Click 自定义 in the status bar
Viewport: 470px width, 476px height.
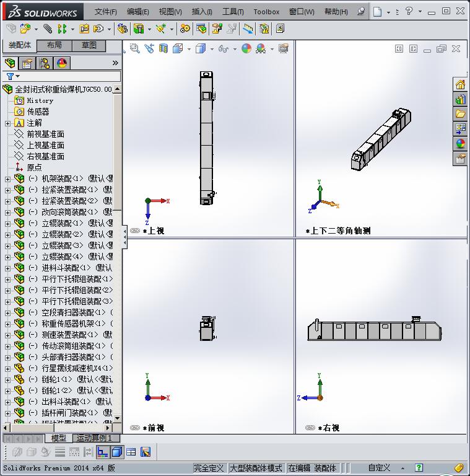[380, 468]
